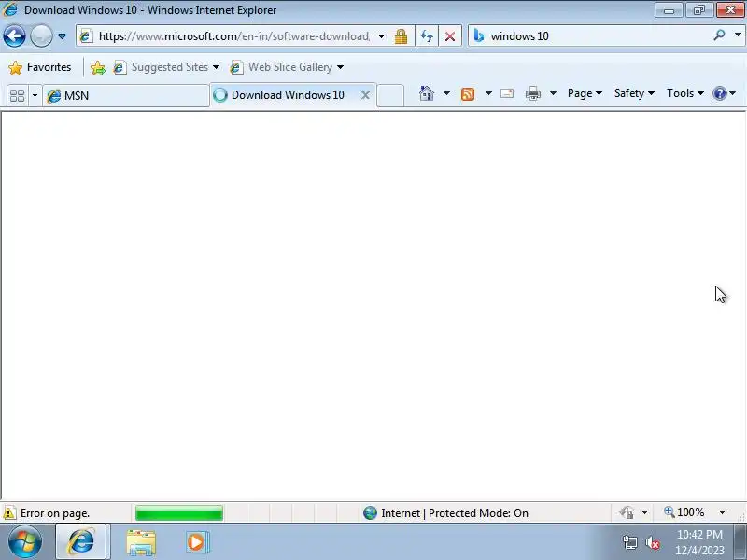
Task: Click the Internet Explorer taskbar icon
Action: pos(81,541)
